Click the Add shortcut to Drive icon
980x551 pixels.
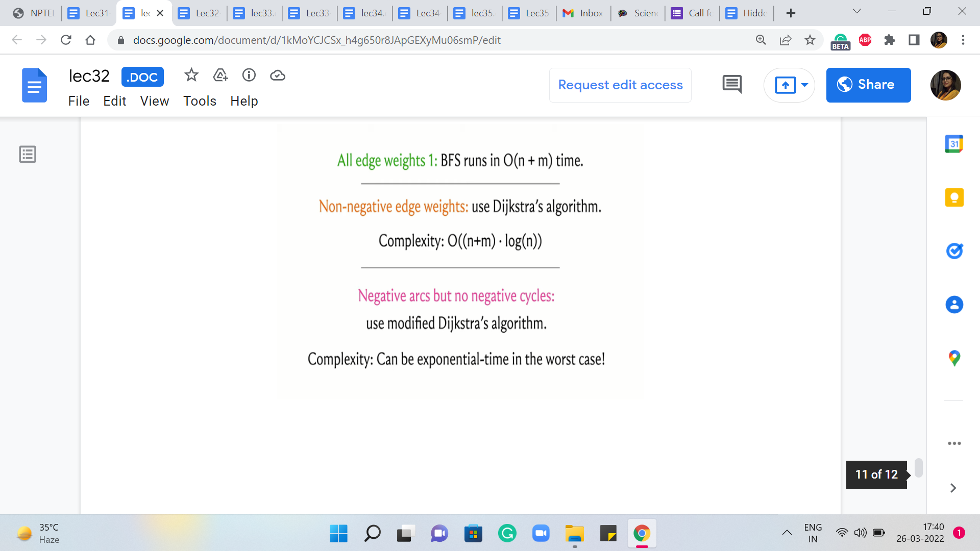tap(220, 76)
